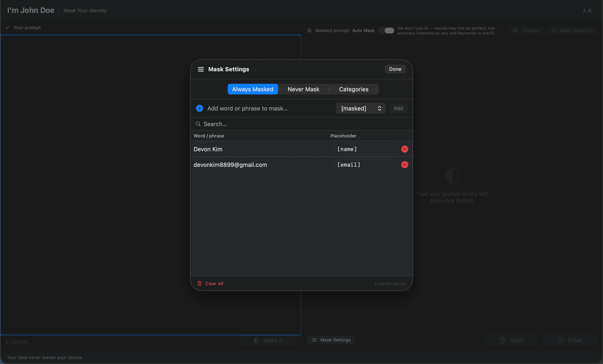Image resolution: width=603 pixels, height=364 pixels.
Task: Click the larger A to increase font size
Action: 590,10
